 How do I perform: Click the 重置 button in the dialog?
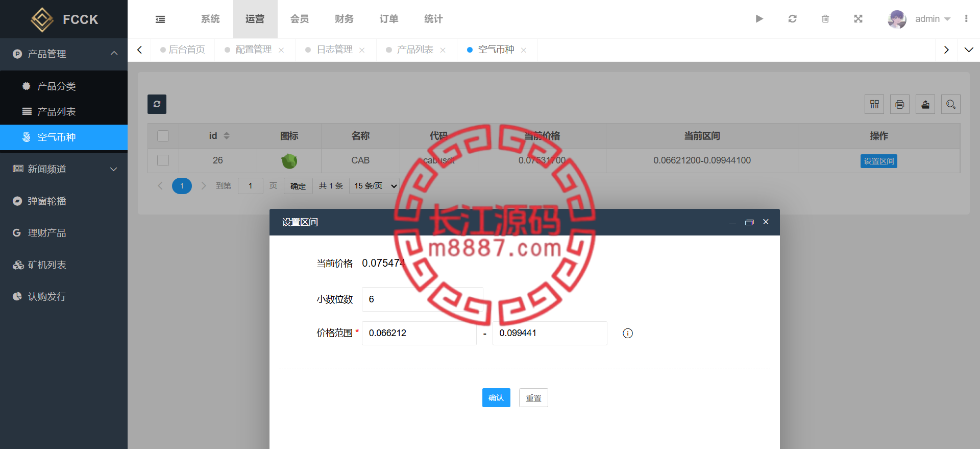pos(533,398)
